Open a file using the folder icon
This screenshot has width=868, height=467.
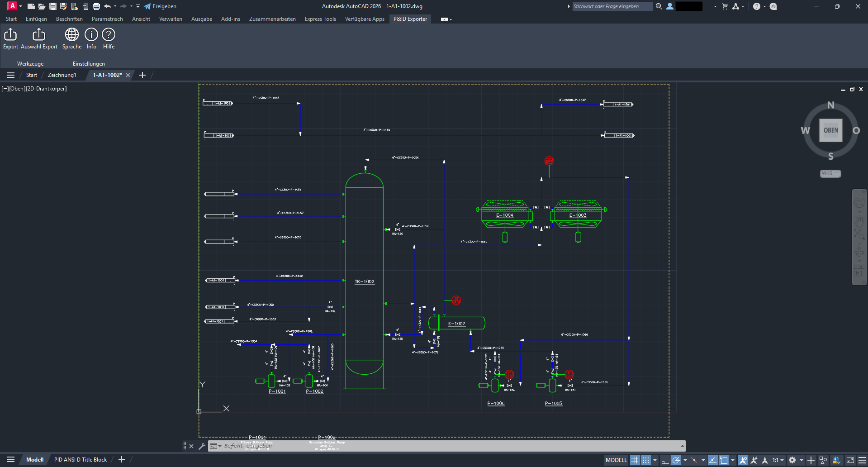pyautogui.click(x=41, y=6)
